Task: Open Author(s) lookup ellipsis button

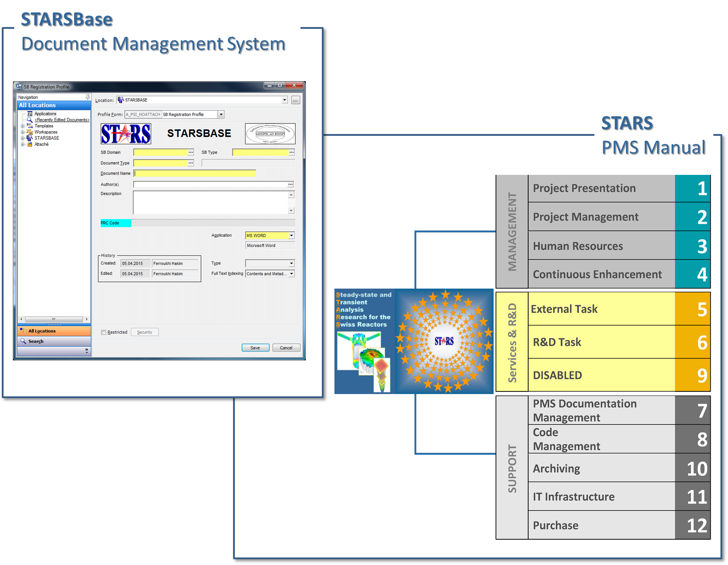Action: 290,184
